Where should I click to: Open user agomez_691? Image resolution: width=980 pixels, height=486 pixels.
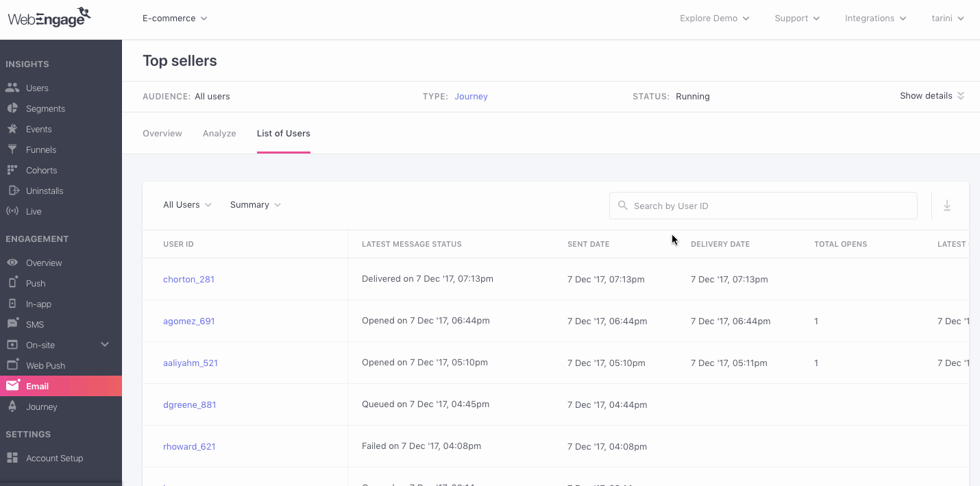tap(189, 321)
